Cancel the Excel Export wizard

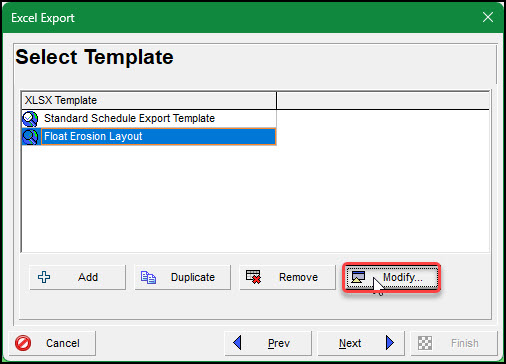click(52, 343)
